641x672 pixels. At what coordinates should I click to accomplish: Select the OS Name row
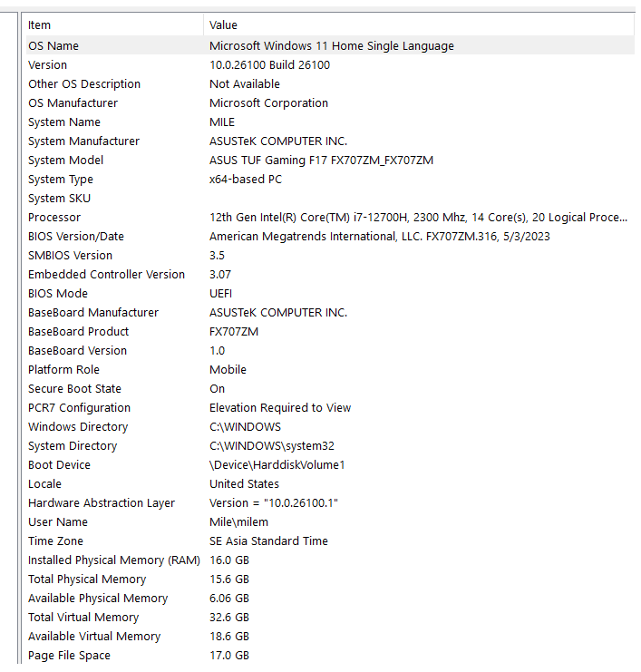(330, 45)
